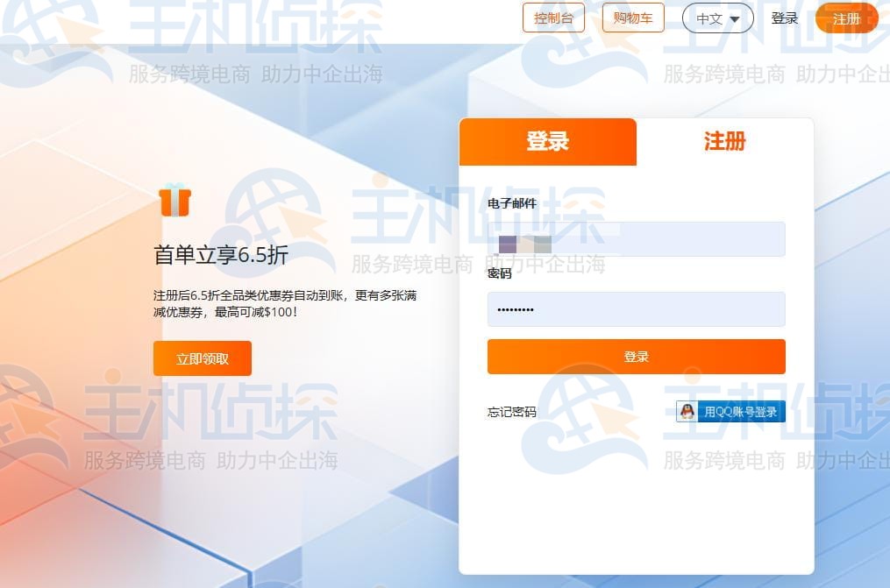Click the arrow beside 中文
This screenshot has width=890, height=588.
[x=735, y=18]
